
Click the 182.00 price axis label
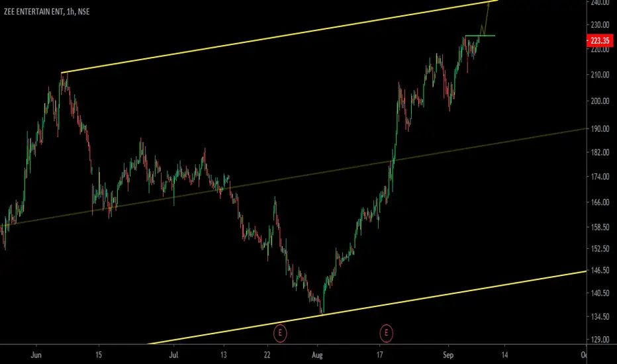point(600,152)
